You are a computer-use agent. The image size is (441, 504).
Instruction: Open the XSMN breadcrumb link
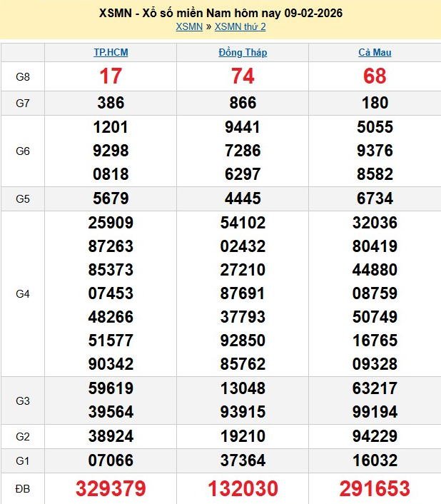click(x=189, y=27)
